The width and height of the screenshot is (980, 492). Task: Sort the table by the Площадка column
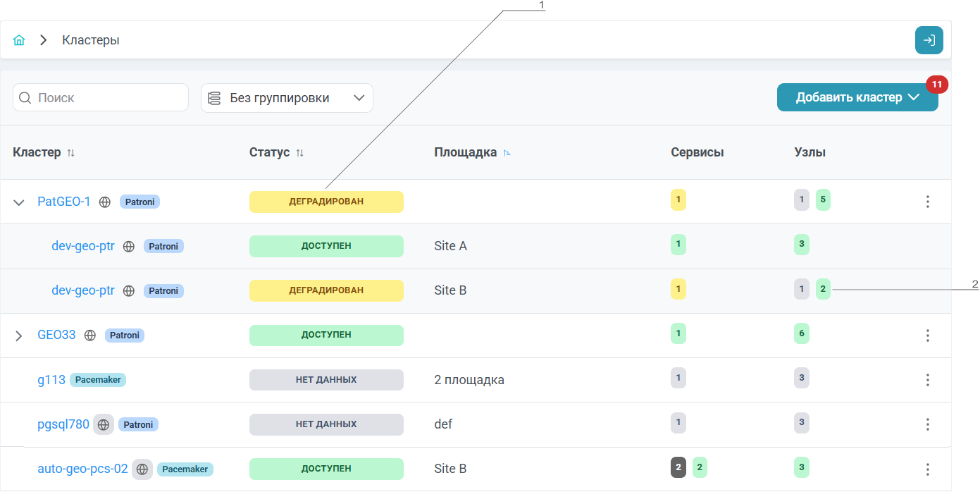tap(507, 153)
